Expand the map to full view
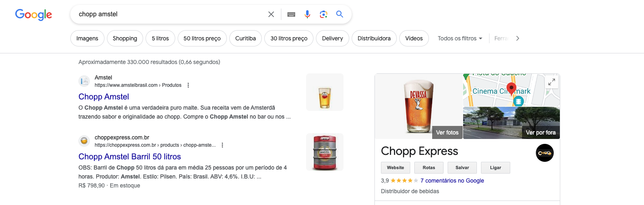This screenshot has height=205, width=644. pos(552,82)
